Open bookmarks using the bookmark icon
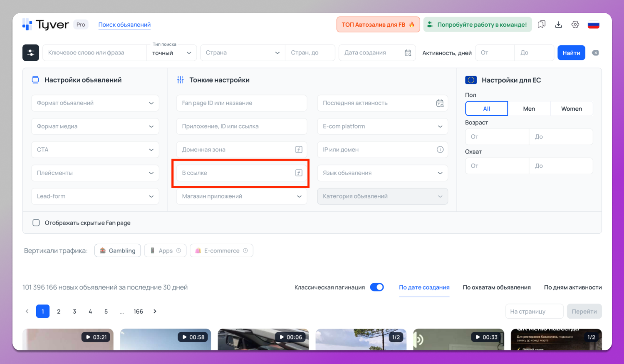This screenshot has height=364, width=624. click(x=541, y=24)
